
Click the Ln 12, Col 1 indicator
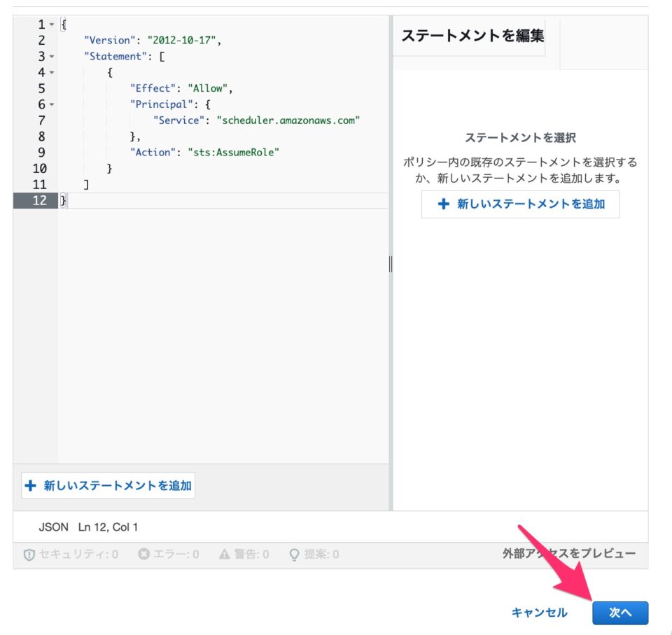(108, 527)
